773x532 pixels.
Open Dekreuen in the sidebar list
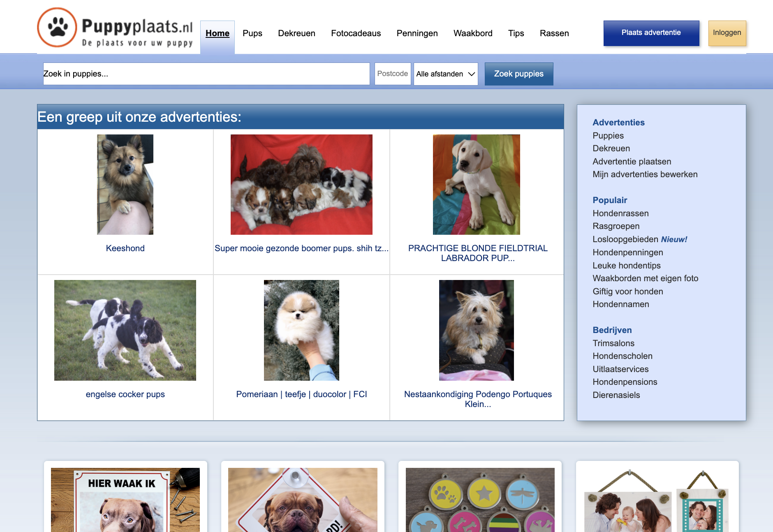click(611, 148)
